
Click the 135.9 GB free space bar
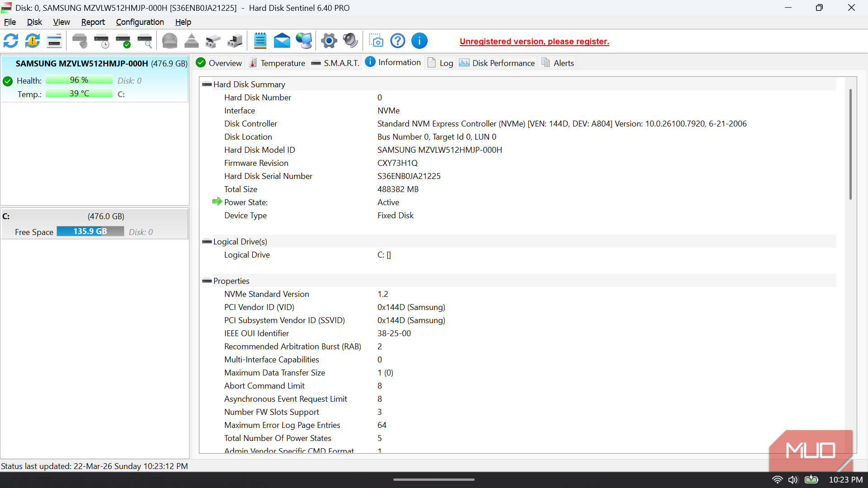[x=90, y=231]
